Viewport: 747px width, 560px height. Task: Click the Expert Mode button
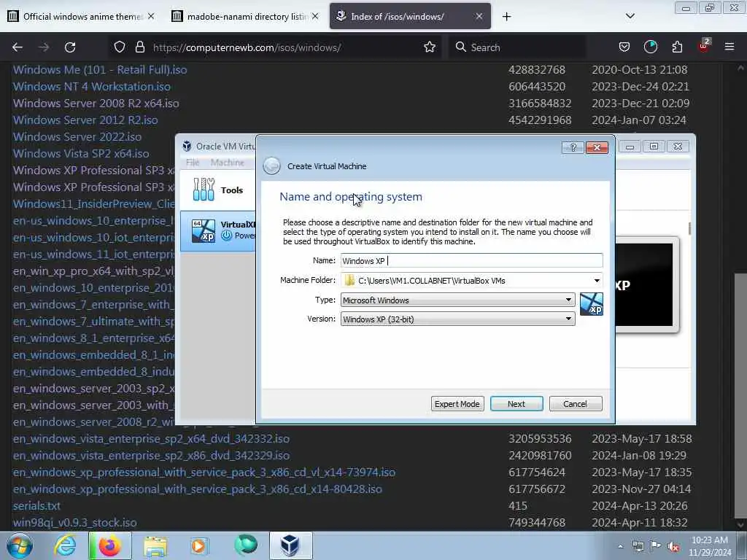point(457,404)
